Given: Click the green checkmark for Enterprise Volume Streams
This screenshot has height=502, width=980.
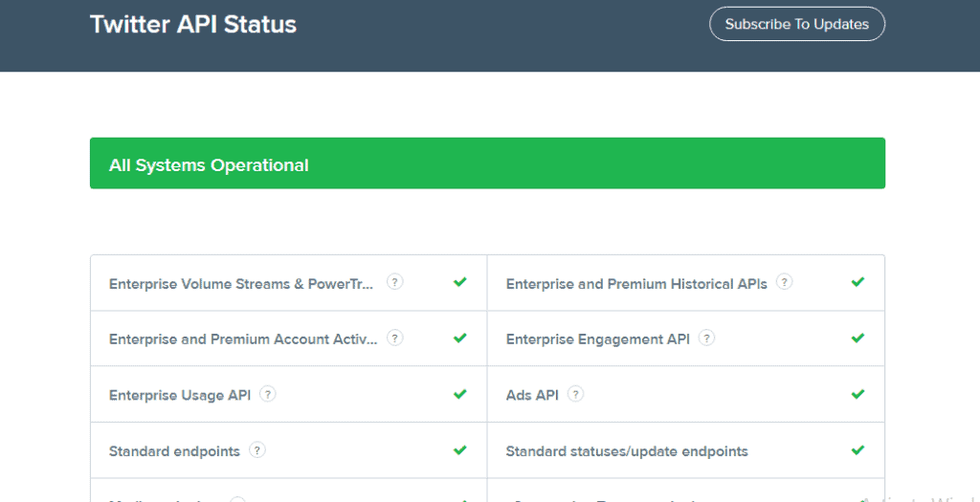Looking at the screenshot, I should pyautogui.click(x=460, y=282).
